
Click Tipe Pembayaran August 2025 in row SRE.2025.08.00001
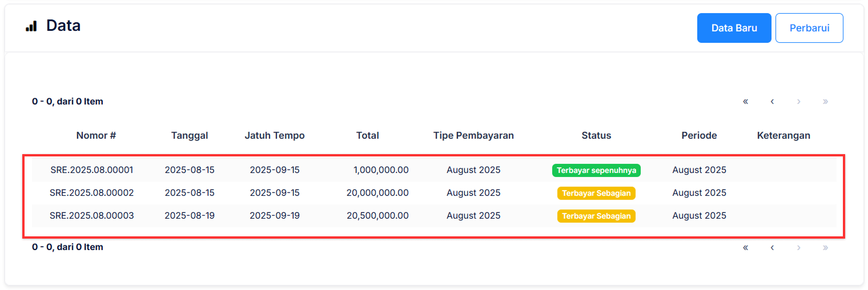coord(473,170)
